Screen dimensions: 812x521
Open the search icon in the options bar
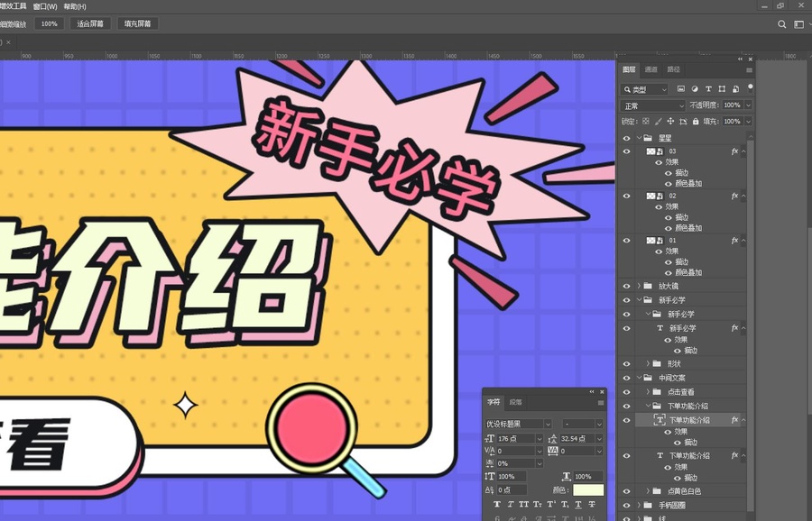click(x=781, y=24)
